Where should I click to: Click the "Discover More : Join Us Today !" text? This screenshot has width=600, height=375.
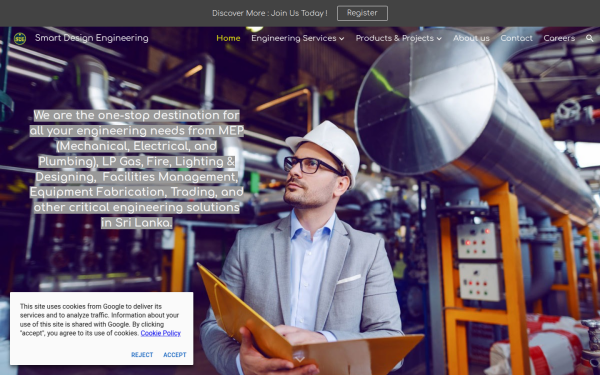[x=270, y=13]
